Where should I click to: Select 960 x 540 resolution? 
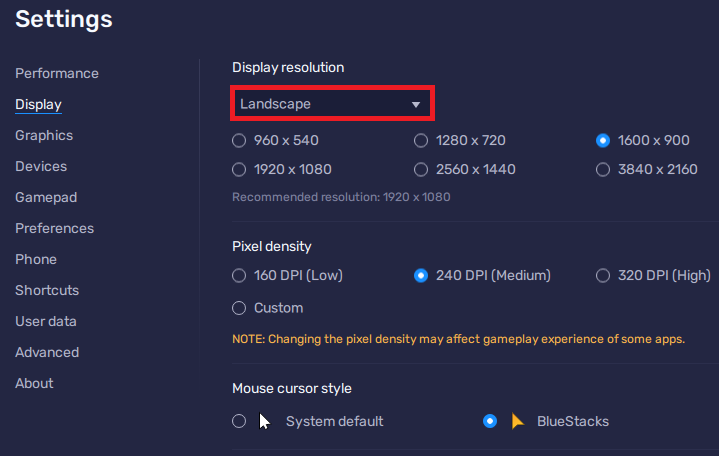click(x=239, y=140)
